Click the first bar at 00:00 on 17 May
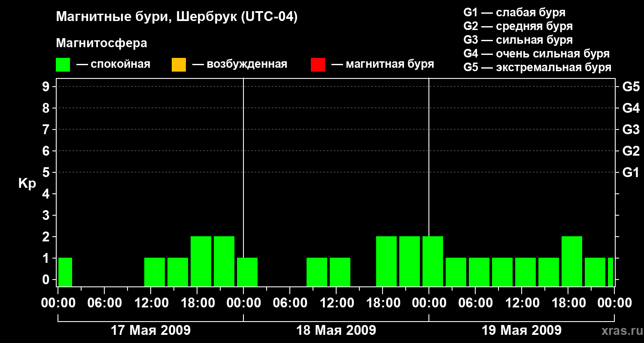This screenshot has height=343, width=644. pyautogui.click(x=65, y=272)
